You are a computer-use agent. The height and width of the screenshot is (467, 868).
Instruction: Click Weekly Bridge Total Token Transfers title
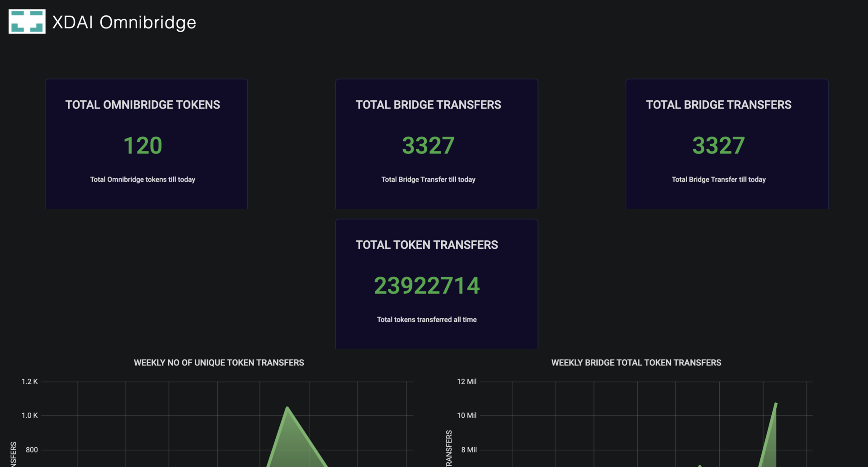click(636, 363)
